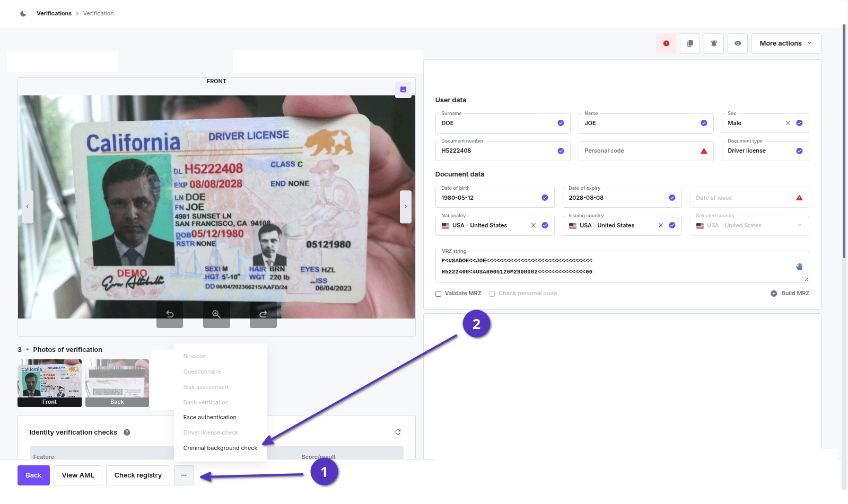Expand the Selected country dropdown
Image resolution: width=848 pixels, height=504 pixels.
pyautogui.click(x=749, y=226)
